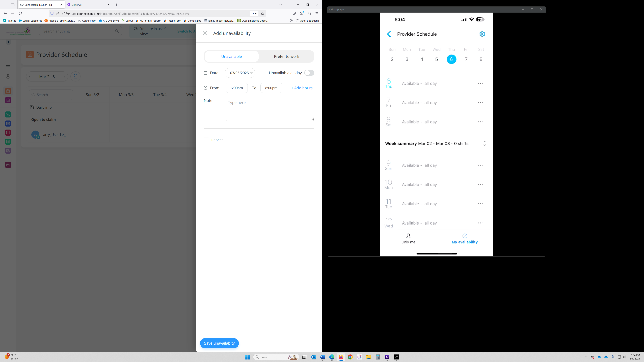Select Larry_User Legler row
Screen dimensions: 644x362
click(x=51, y=135)
